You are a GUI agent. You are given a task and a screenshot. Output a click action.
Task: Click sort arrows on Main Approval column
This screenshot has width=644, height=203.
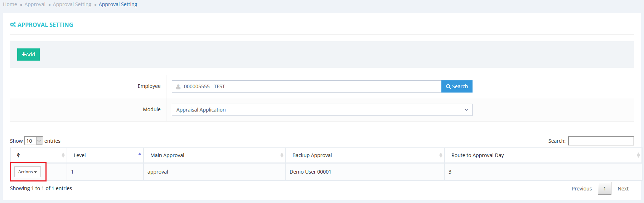[x=282, y=155]
